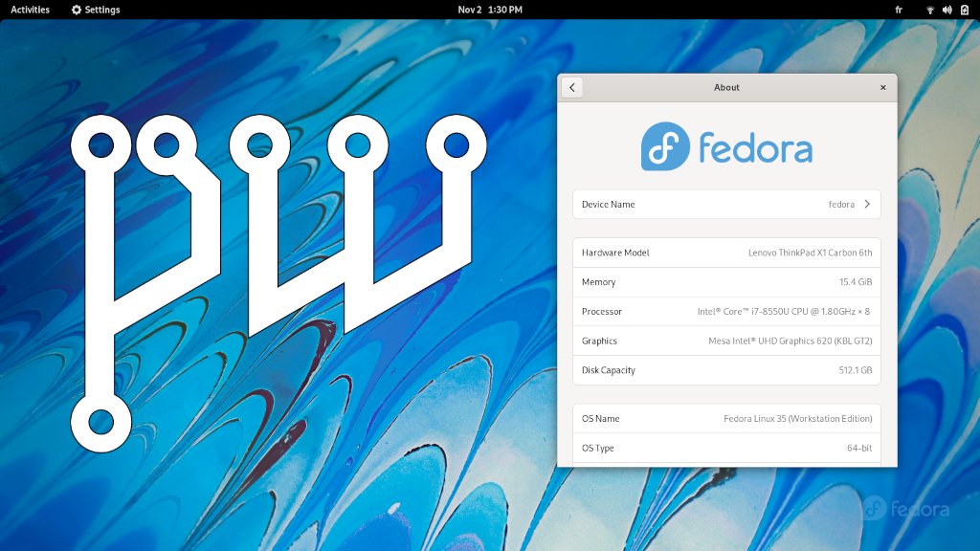Click the Disk Capacity value 512.1 GB
The image size is (980, 551).
(855, 370)
